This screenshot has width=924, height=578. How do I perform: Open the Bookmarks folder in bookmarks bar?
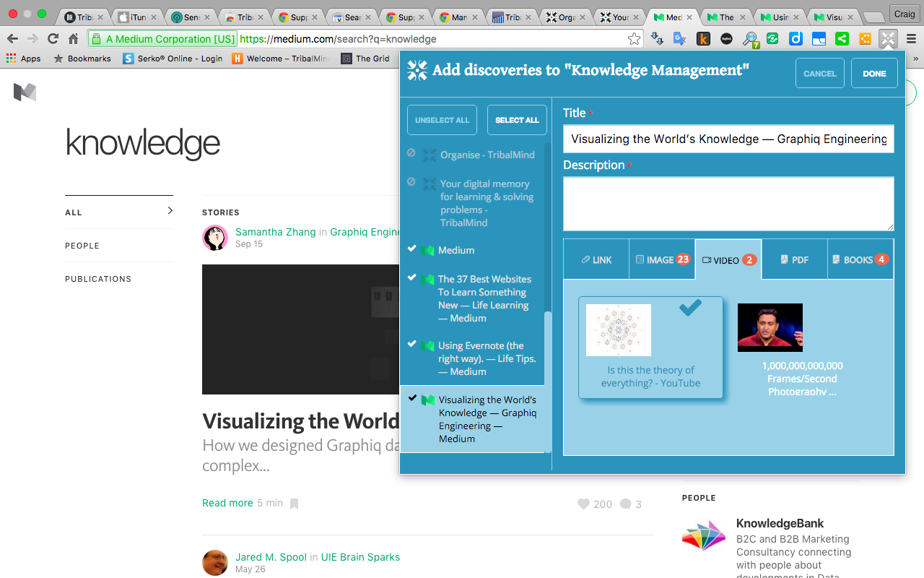pyautogui.click(x=82, y=59)
